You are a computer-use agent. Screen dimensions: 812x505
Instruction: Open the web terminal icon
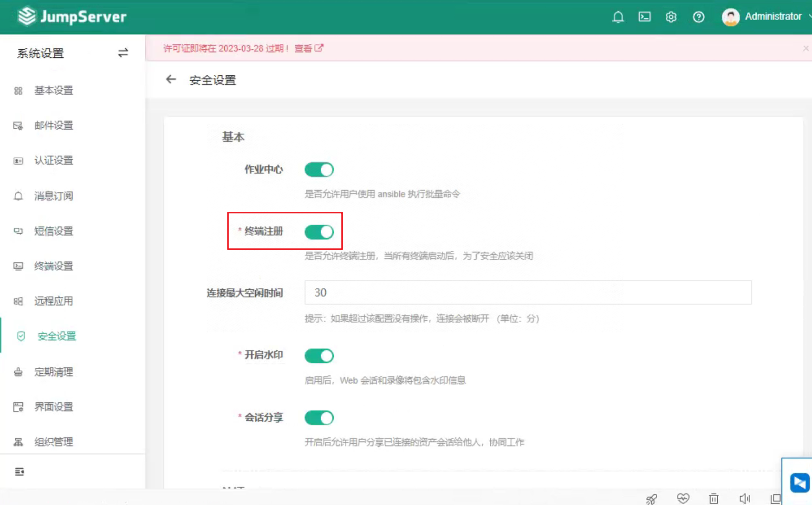[644, 17]
